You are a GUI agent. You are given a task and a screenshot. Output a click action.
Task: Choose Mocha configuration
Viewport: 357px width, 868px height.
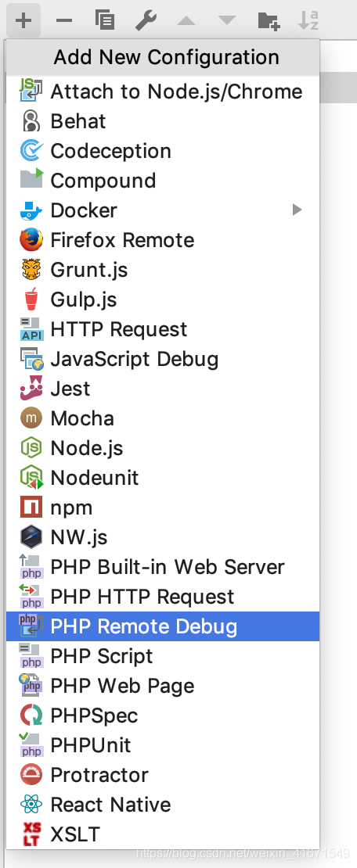(163, 418)
